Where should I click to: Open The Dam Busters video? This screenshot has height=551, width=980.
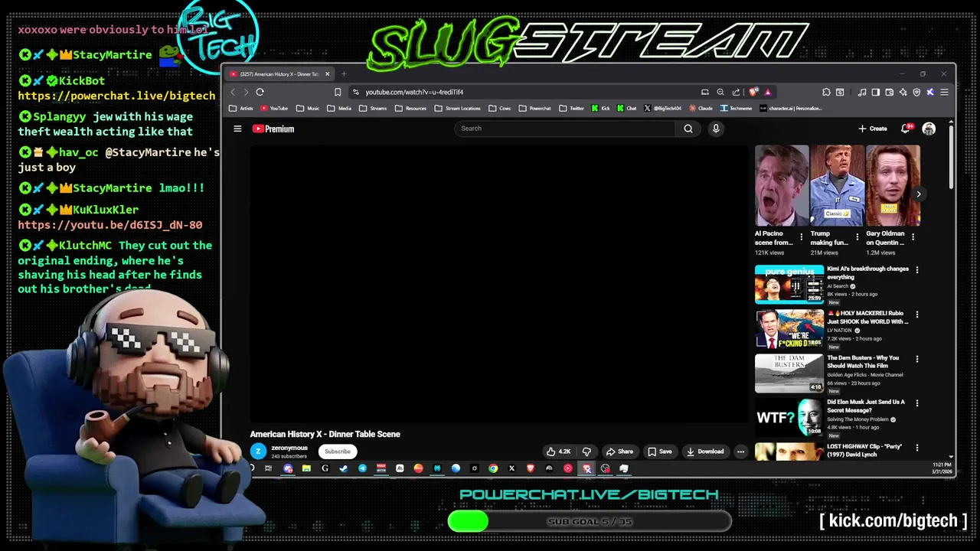click(789, 373)
